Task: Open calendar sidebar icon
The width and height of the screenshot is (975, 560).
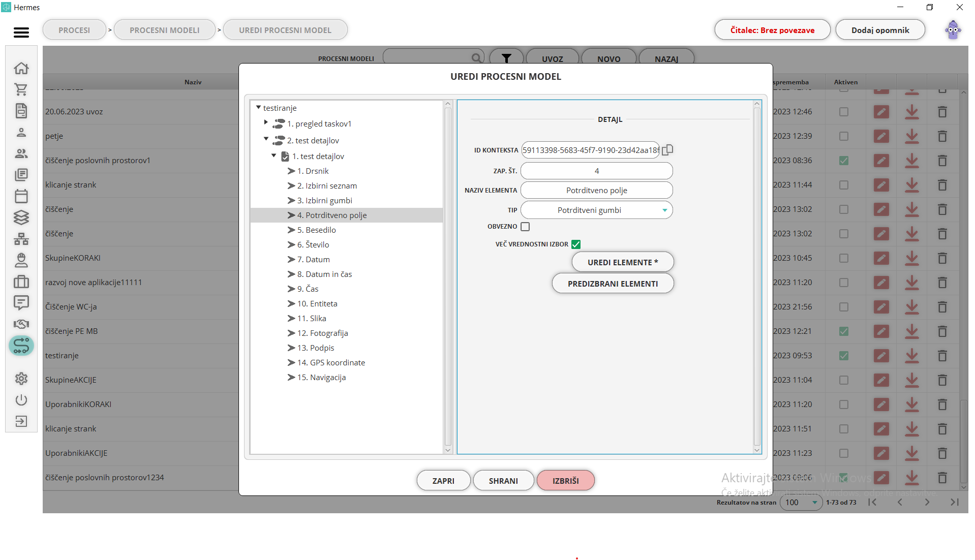Action: tap(21, 196)
